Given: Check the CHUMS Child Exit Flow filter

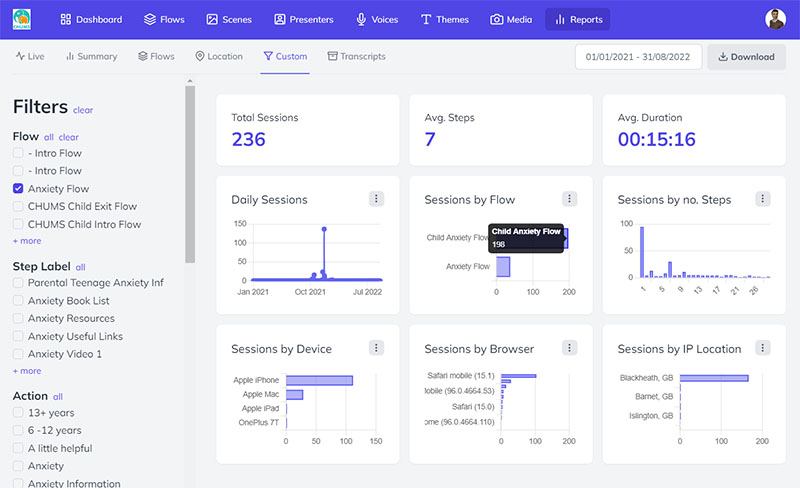Looking at the screenshot, I should coord(18,206).
